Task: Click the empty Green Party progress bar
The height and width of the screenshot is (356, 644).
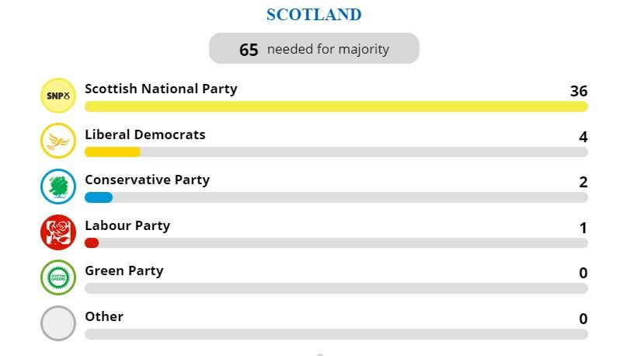Action: (336, 288)
